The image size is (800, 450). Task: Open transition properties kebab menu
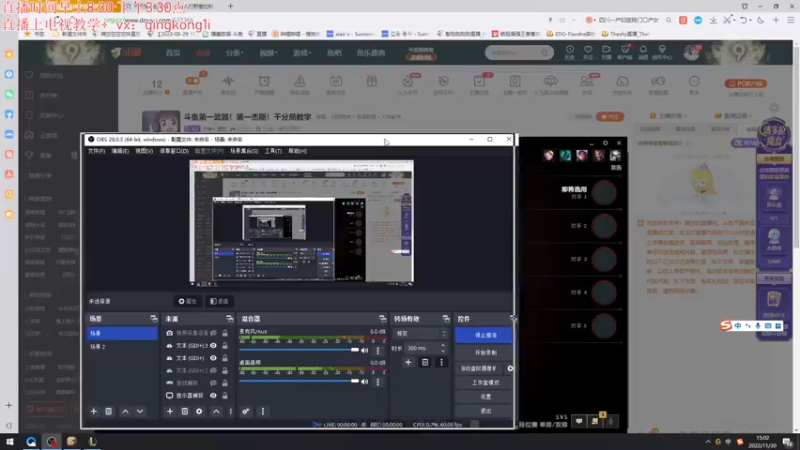[x=441, y=362]
